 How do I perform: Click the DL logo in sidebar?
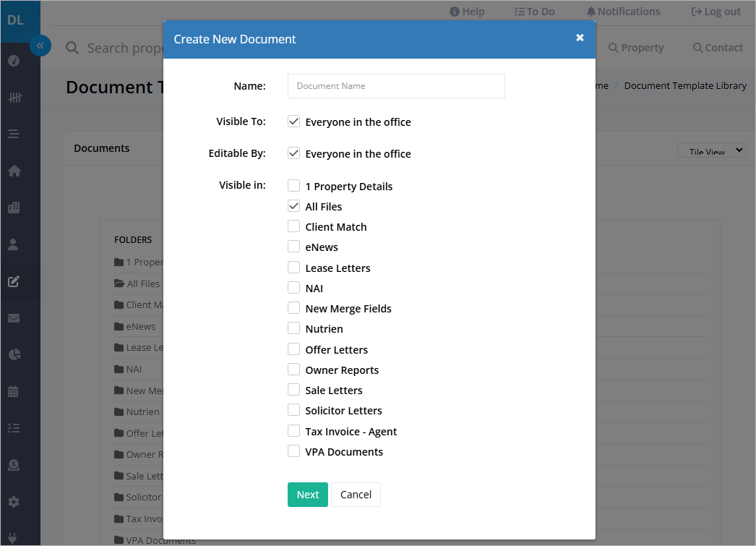(x=15, y=20)
